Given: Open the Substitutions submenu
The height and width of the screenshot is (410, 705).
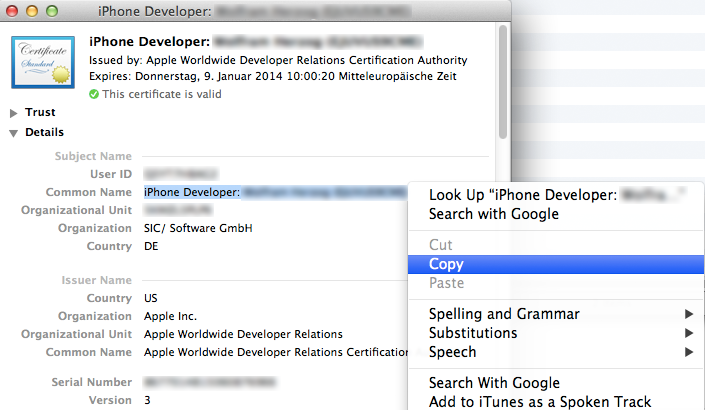Looking at the screenshot, I should (556, 333).
